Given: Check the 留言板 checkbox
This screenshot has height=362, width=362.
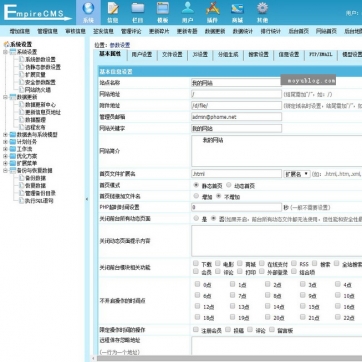Looking at the screenshot, I should [272, 330].
